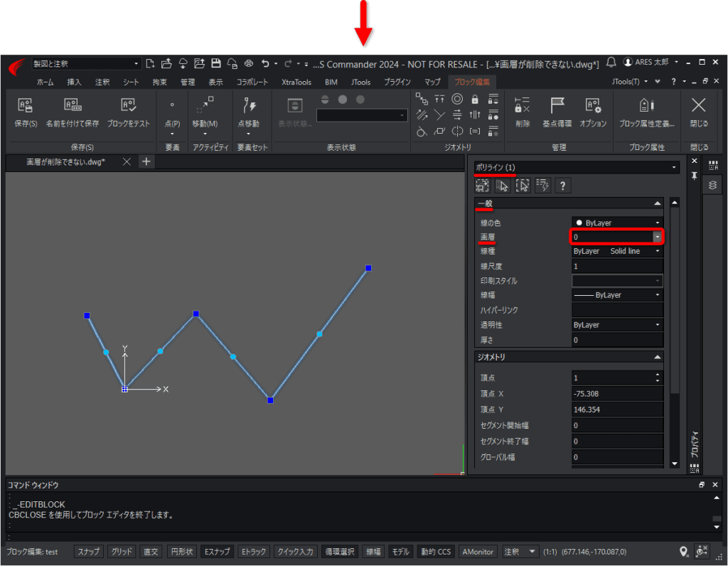
Task: Toggle the スナップ status bar button
Action: (88, 552)
